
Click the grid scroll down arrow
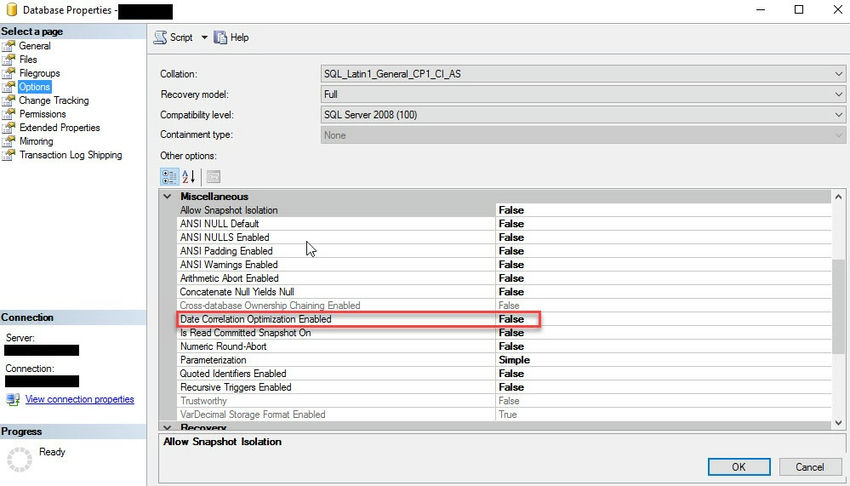point(838,423)
